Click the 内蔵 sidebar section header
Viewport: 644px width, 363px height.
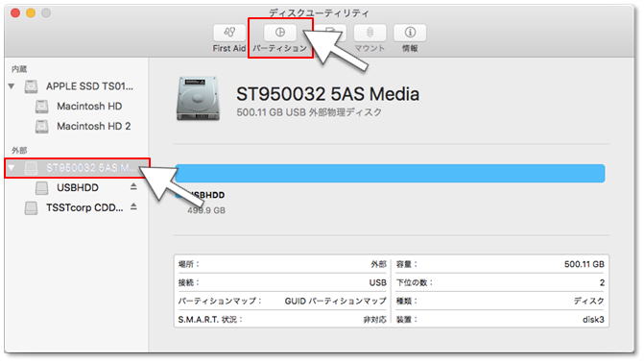click(x=19, y=69)
